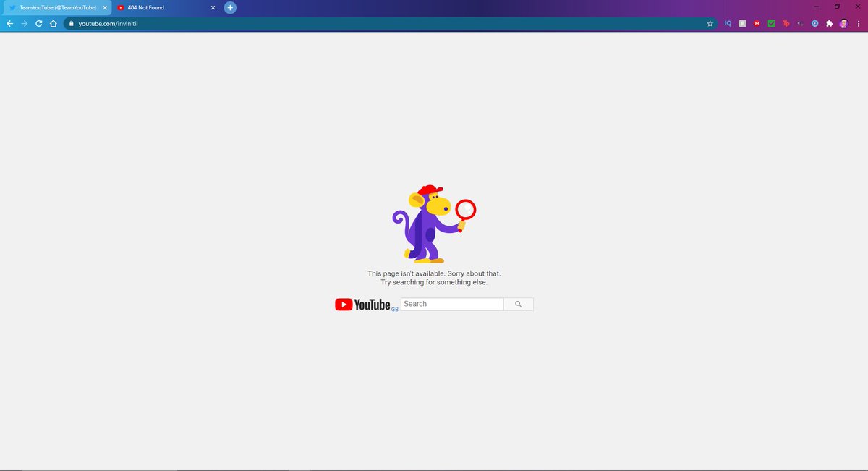Focus the YouTube Search field
The height and width of the screenshot is (471, 868).
tap(452, 304)
